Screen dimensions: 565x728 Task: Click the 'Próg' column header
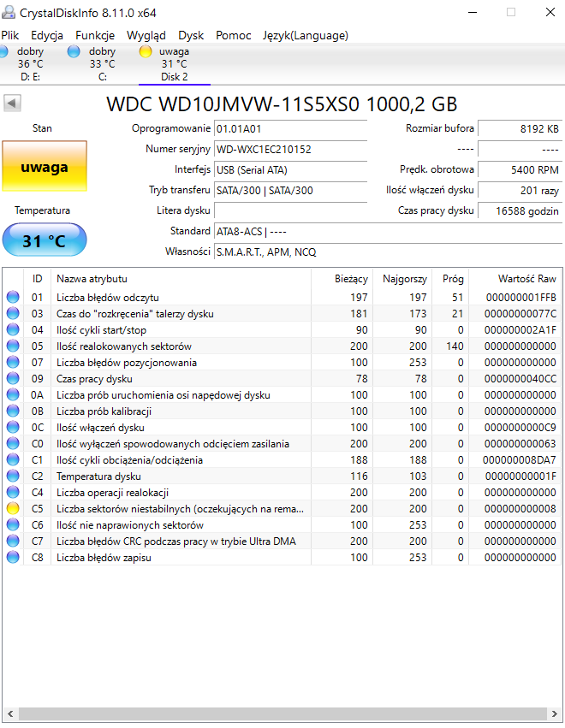click(450, 279)
